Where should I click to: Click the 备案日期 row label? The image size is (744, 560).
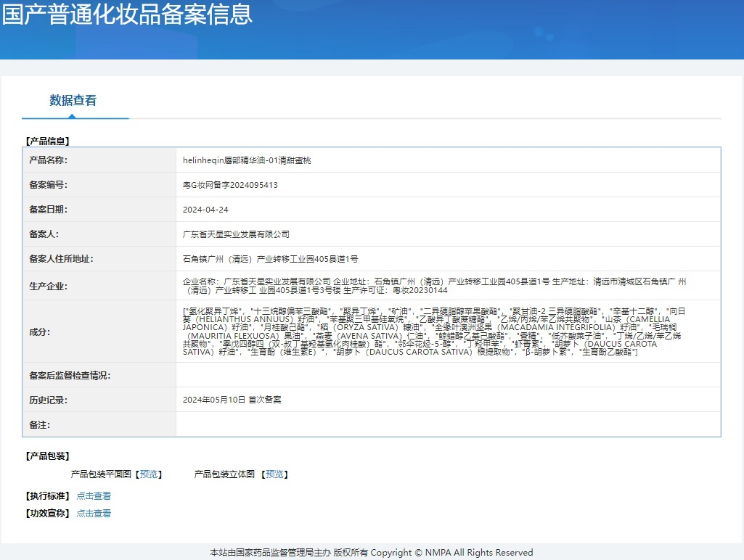tap(49, 210)
